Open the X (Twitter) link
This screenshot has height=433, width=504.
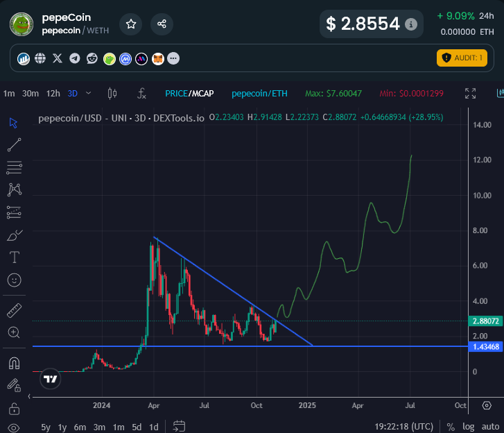58,58
